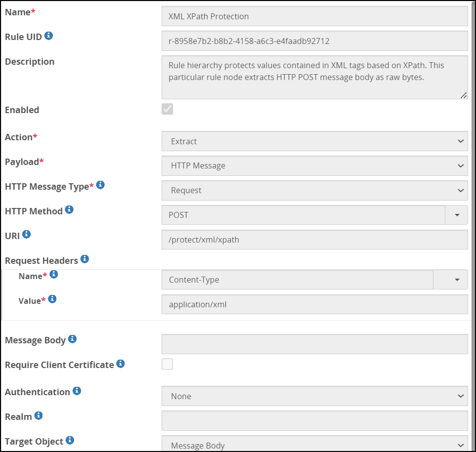The image size is (476, 452).
Task: Open the Action dropdown showing Extract
Action: pyautogui.click(x=314, y=141)
